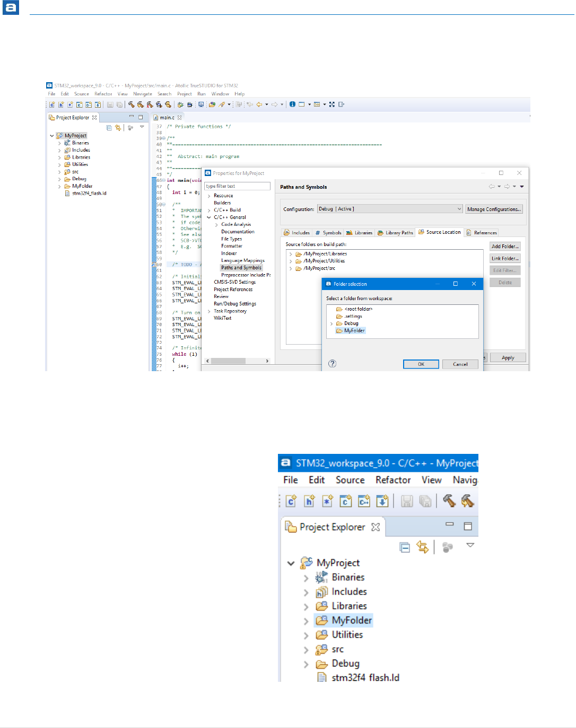Collapse C/C++ General in Properties tree

(x=209, y=217)
